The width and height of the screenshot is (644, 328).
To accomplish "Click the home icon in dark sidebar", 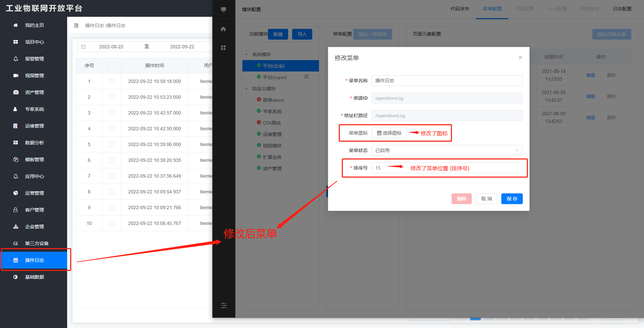I will (223, 29).
